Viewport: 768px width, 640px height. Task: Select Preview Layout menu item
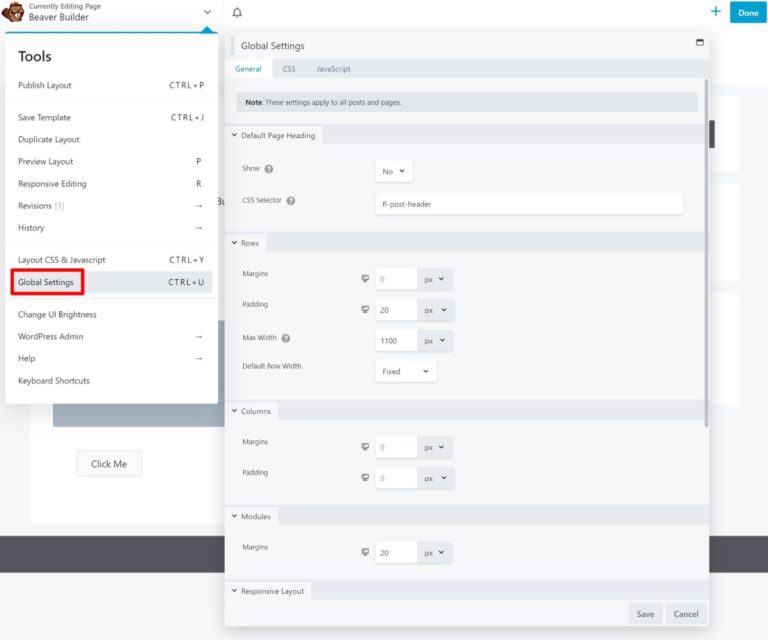pos(111,162)
